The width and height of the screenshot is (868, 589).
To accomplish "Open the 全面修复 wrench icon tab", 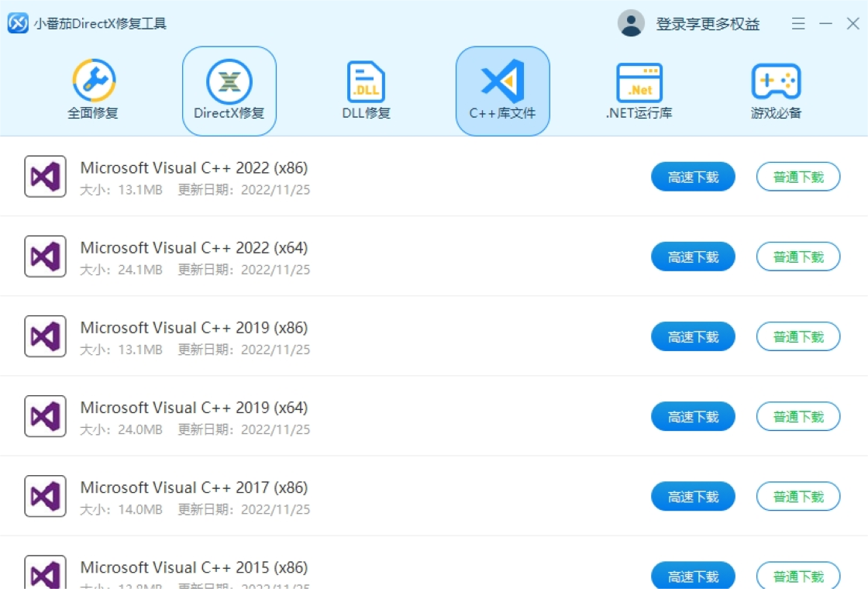I will 93,90.
